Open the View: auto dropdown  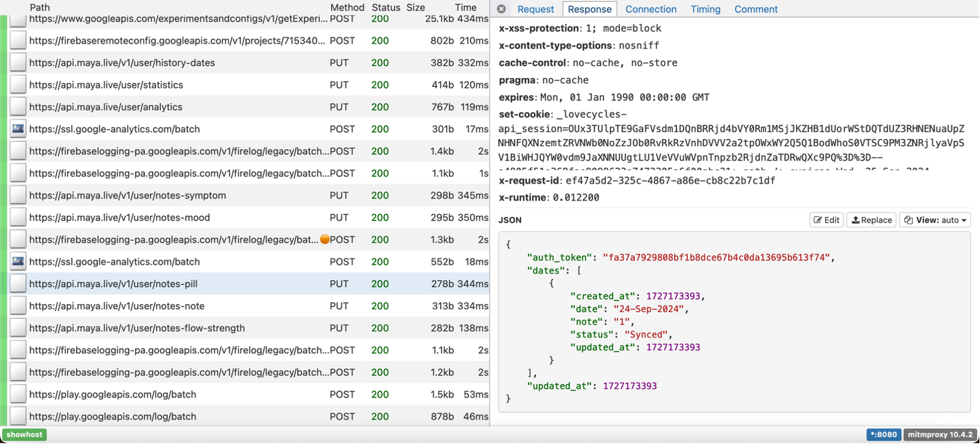click(935, 220)
